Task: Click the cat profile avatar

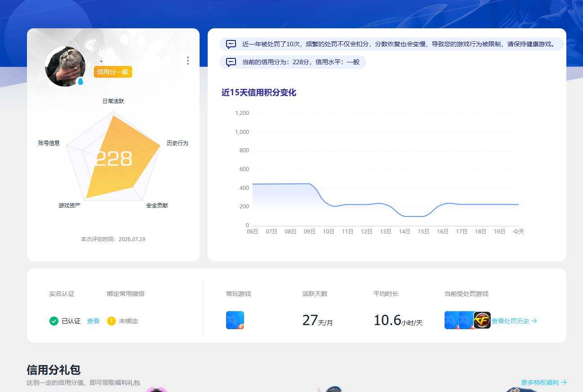Action: (x=65, y=66)
